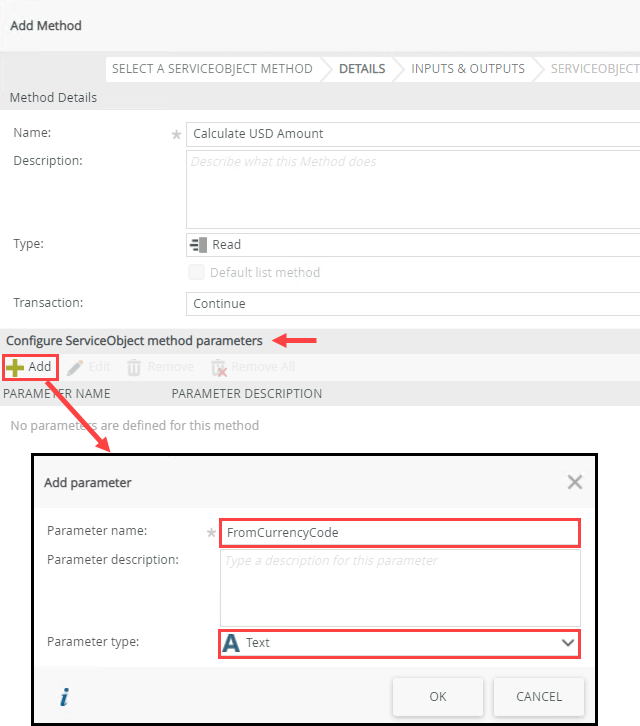Open the Type dropdown showing Read

413,244
